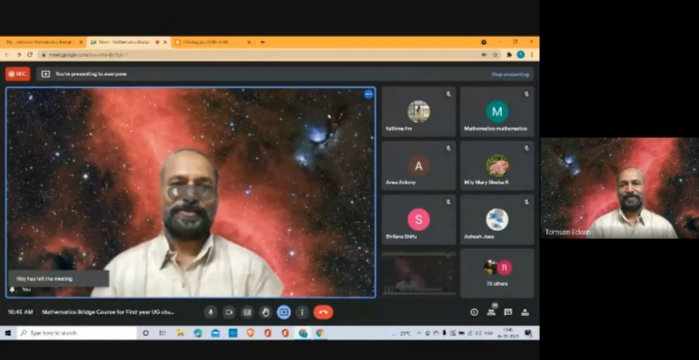Open the 70 others participants tile

pos(497,273)
